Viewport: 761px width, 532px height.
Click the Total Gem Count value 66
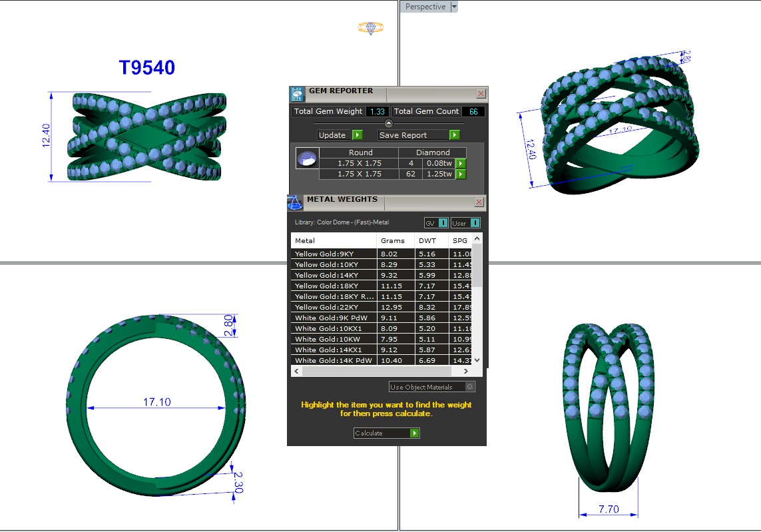coord(473,112)
